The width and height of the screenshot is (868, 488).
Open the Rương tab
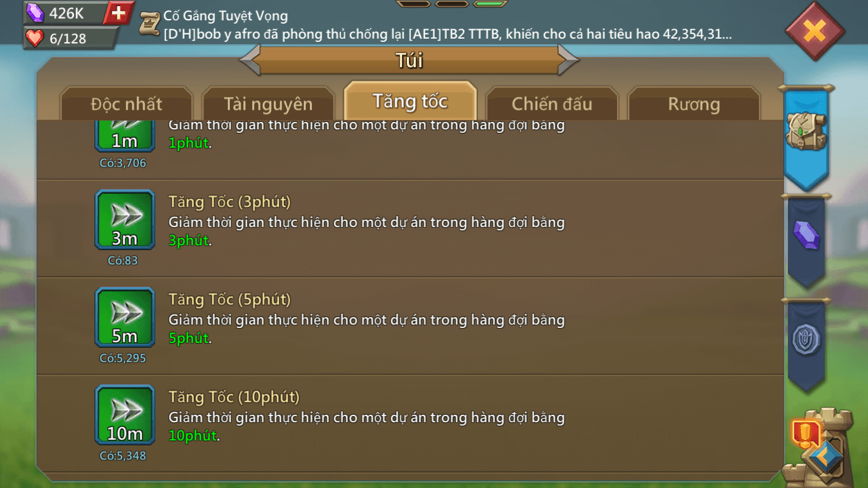tap(694, 104)
